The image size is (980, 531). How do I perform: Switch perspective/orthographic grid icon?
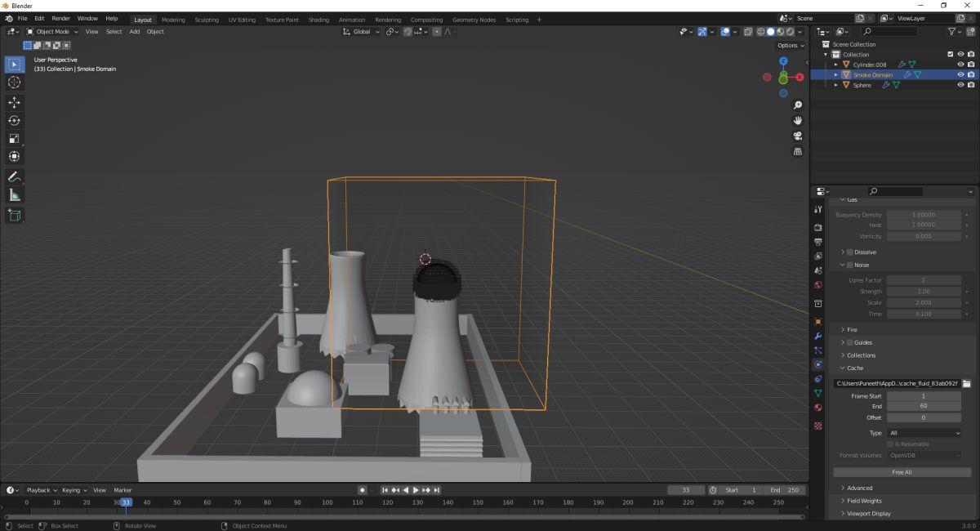pos(798,151)
